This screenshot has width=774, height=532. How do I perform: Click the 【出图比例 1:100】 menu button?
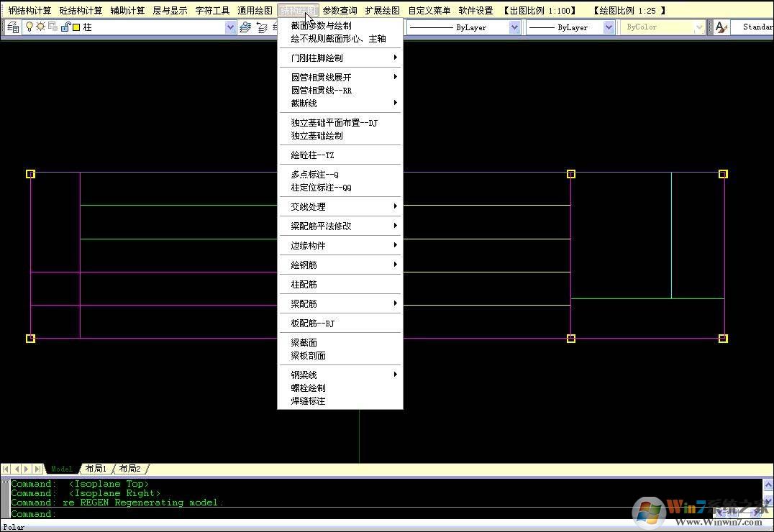[539, 10]
